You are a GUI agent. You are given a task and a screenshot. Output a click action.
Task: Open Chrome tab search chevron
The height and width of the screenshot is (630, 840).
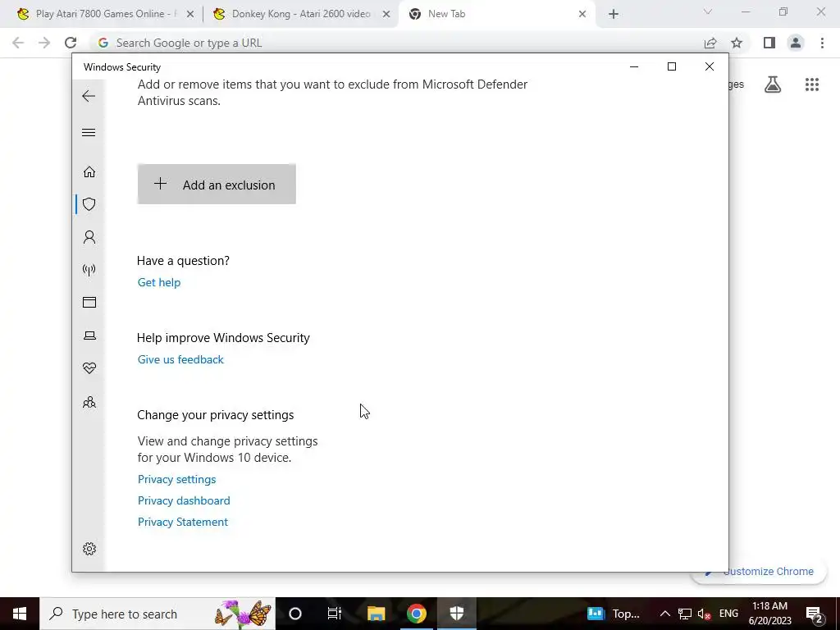(x=708, y=11)
